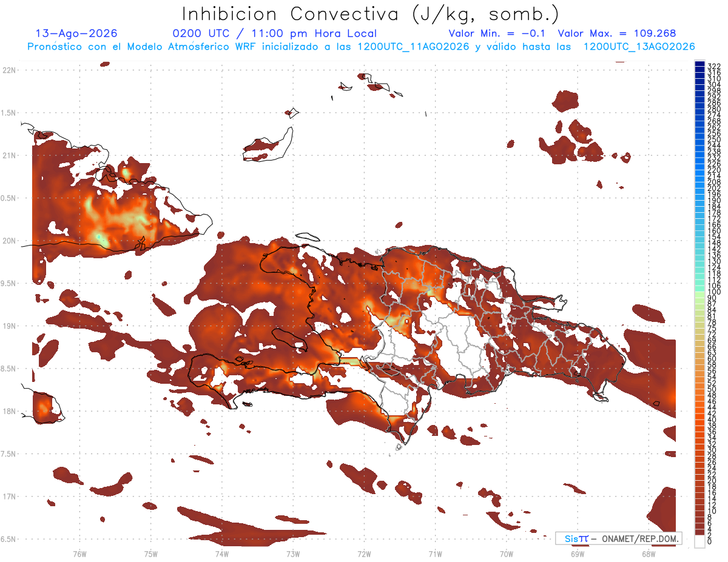Click the 68W longitude axis label
The height and width of the screenshot is (562, 728).
[x=649, y=554]
